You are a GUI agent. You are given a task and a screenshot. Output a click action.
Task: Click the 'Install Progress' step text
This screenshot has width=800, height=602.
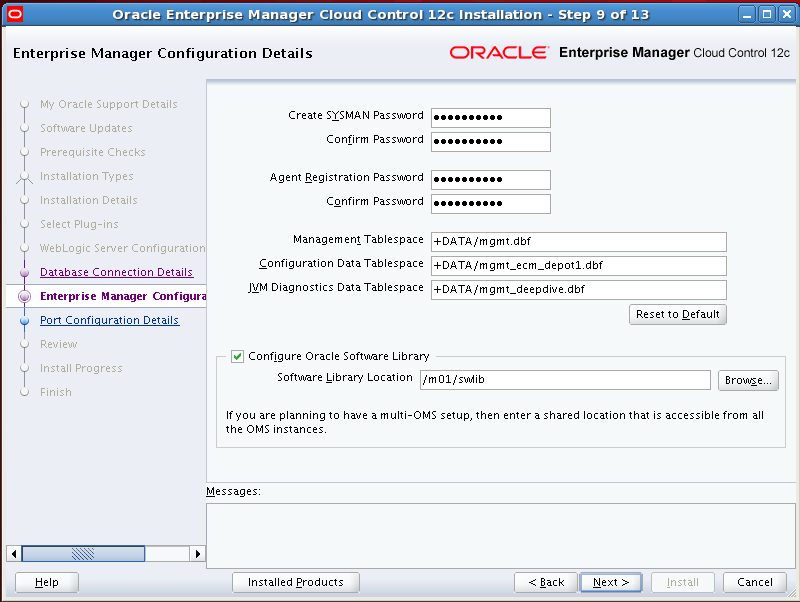click(x=81, y=368)
